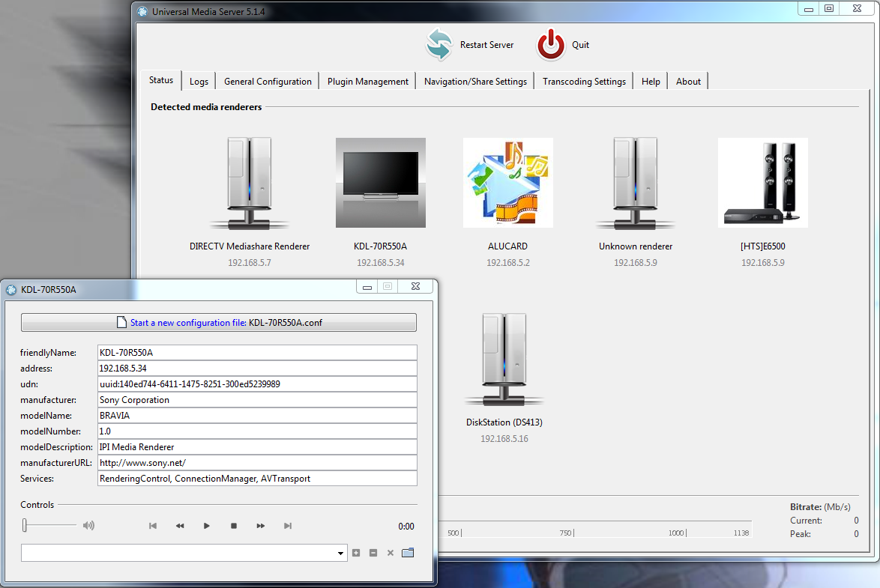Click the 0:00 playback time display
Screen dimensions: 880x588
406,527
